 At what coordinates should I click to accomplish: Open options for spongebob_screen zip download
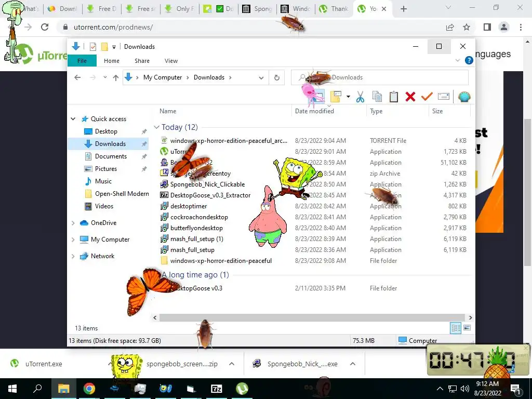pyautogui.click(x=232, y=364)
